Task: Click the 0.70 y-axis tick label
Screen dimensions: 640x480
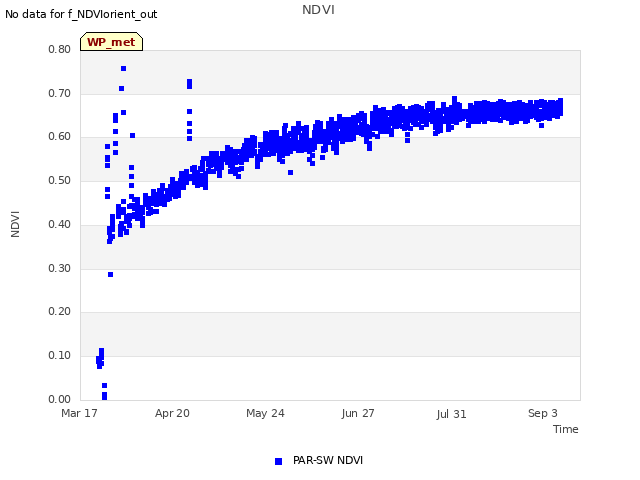Action: pyautogui.click(x=59, y=93)
